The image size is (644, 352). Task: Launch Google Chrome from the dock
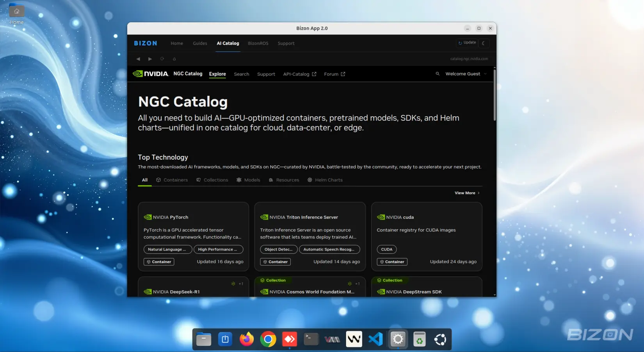(x=268, y=339)
